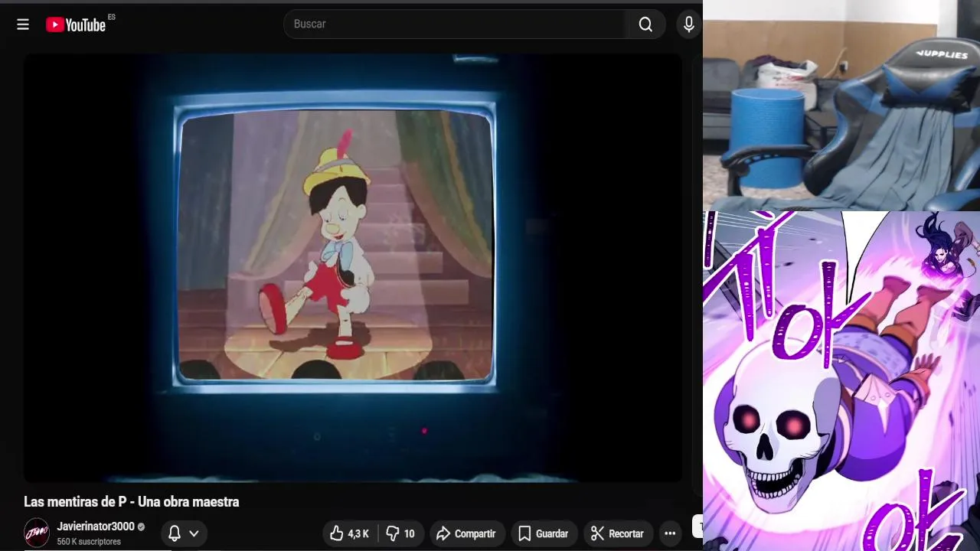Clip the video with Recortar button
This screenshot has width=980, height=551.
tap(618, 533)
